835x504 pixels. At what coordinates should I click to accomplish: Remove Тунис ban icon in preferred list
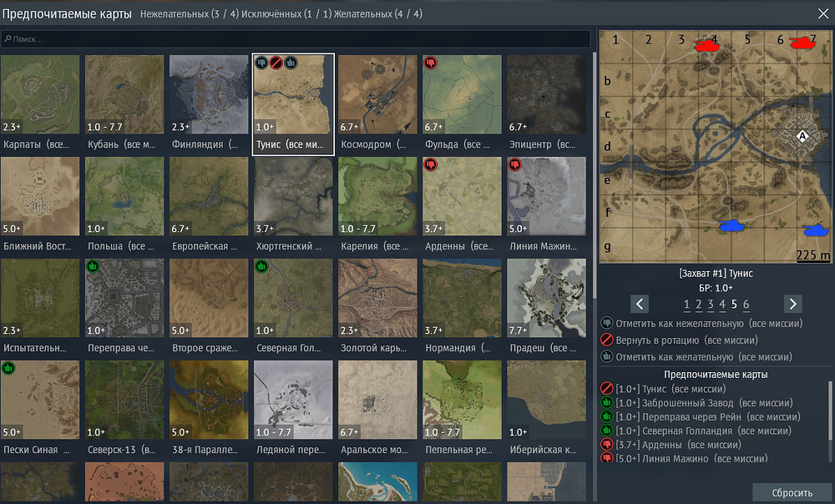(606, 389)
